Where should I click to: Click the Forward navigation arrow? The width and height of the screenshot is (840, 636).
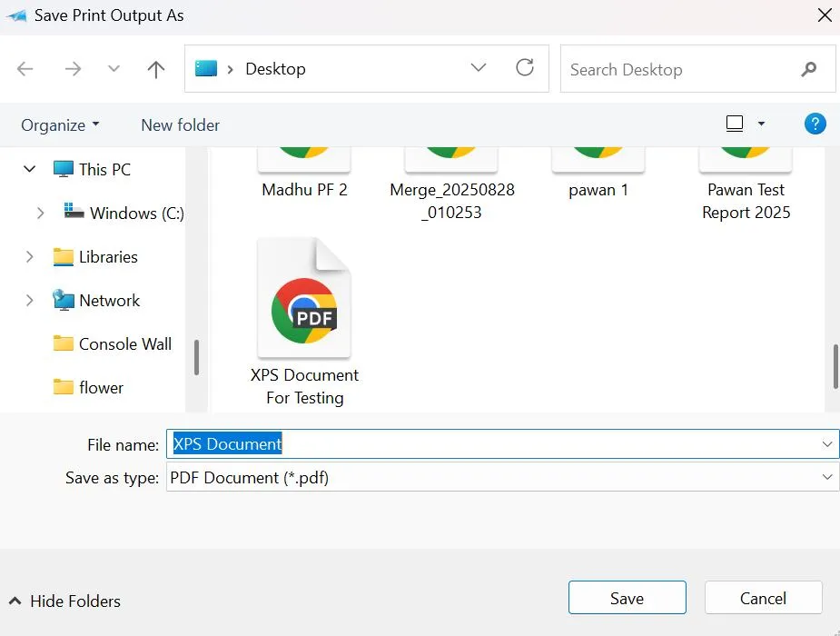click(x=73, y=69)
